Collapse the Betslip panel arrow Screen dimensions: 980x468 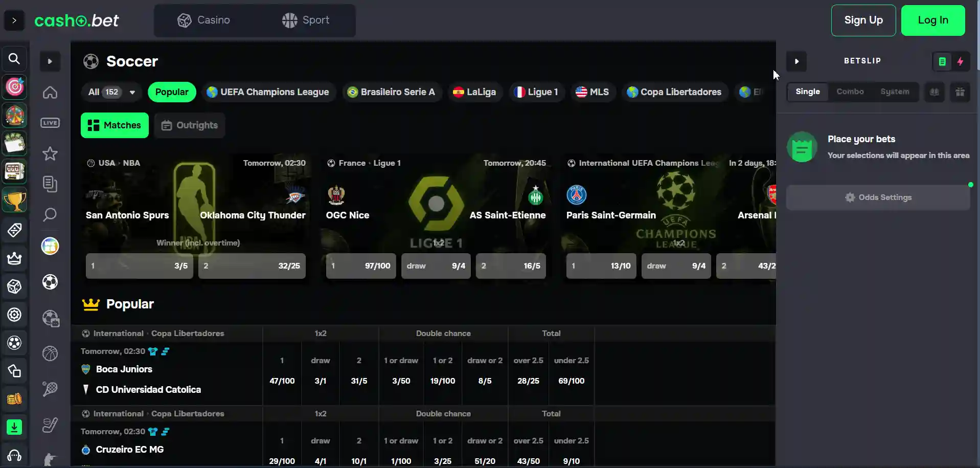(x=796, y=61)
